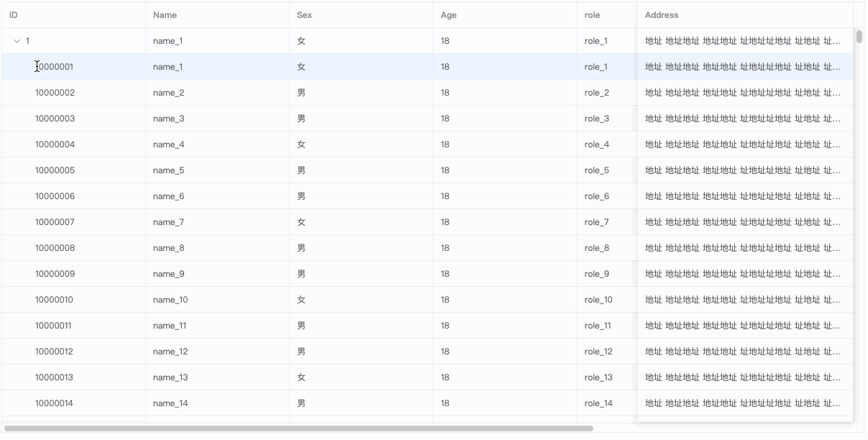Viewport: 868px width, 440px height.
Task: Click the ID column header
Action: coord(73,15)
